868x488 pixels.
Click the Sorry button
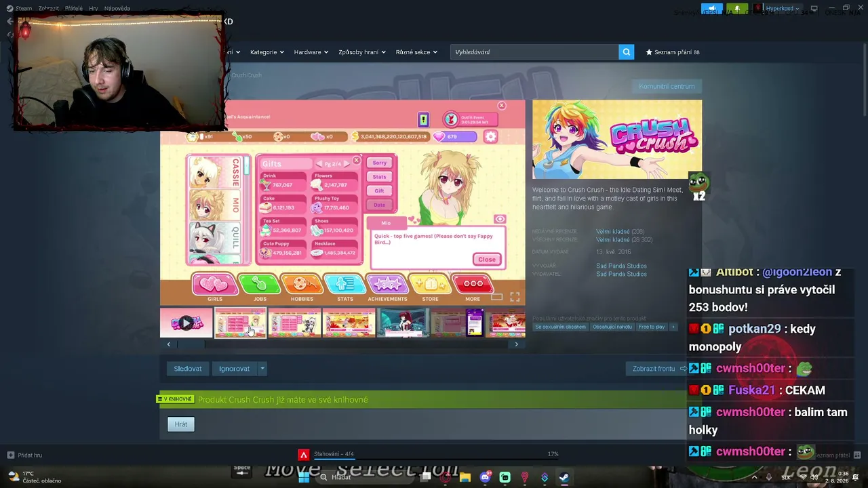tap(379, 163)
